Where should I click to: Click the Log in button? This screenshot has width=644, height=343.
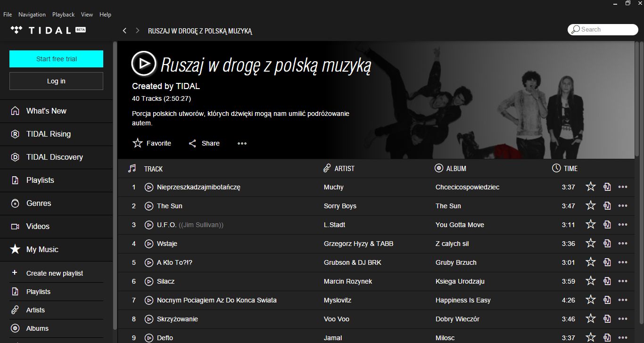click(56, 81)
